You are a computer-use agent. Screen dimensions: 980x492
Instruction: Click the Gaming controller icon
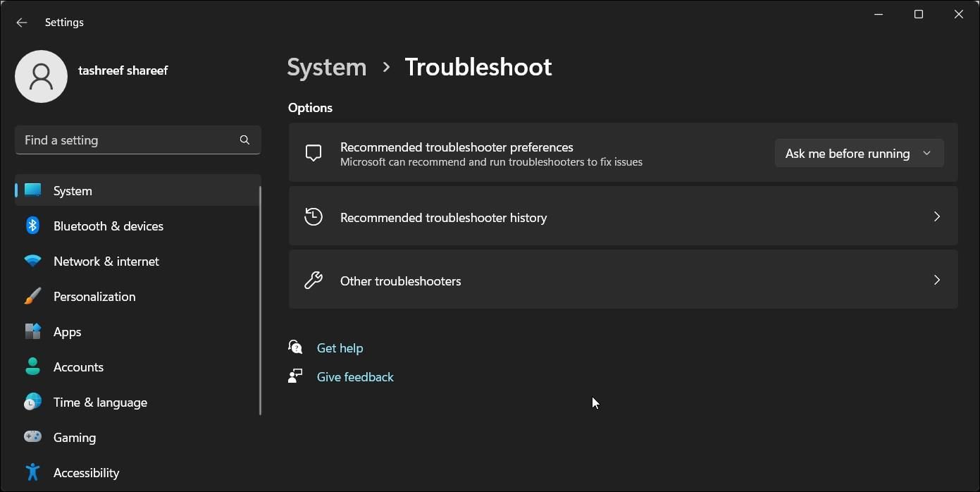tap(32, 436)
